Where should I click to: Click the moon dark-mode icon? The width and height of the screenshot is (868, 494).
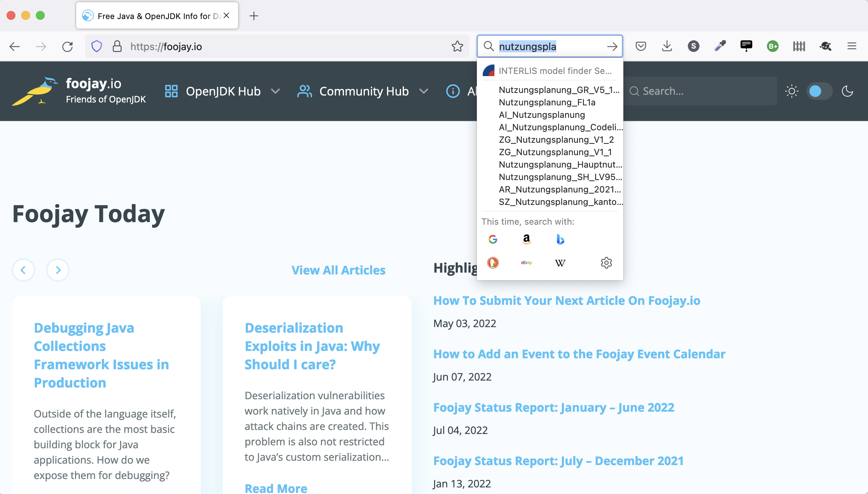tap(847, 91)
